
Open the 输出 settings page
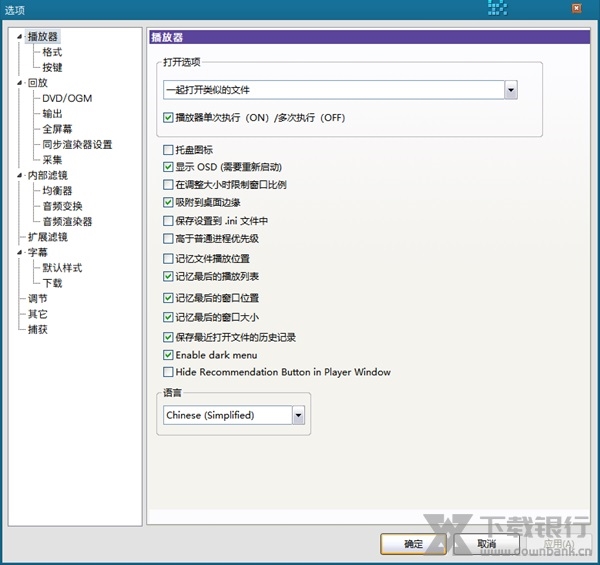[52, 114]
